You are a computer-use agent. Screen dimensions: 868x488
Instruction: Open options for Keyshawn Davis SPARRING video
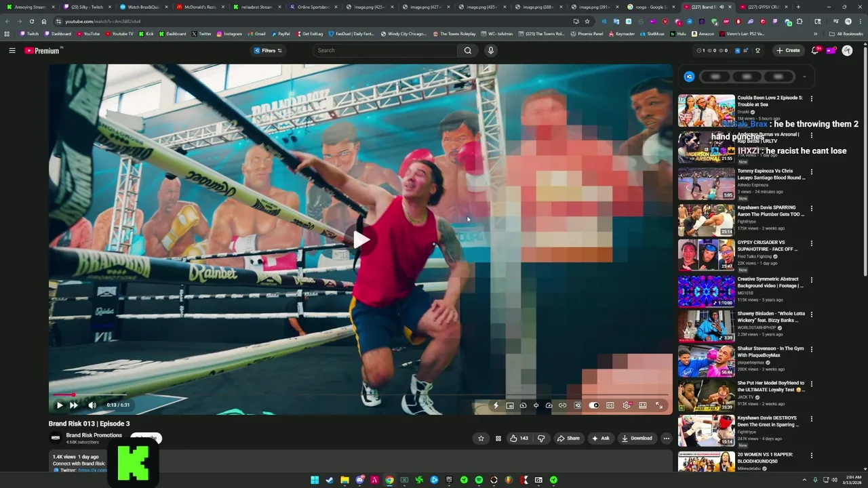(811, 207)
